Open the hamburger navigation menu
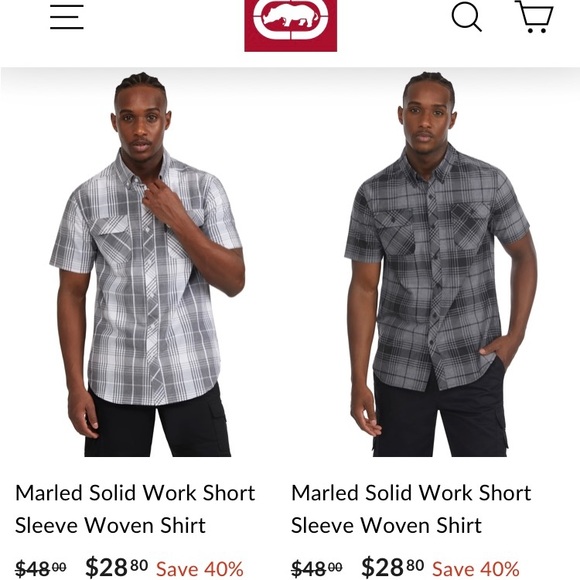This screenshot has width=580, height=580. [67, 17]
